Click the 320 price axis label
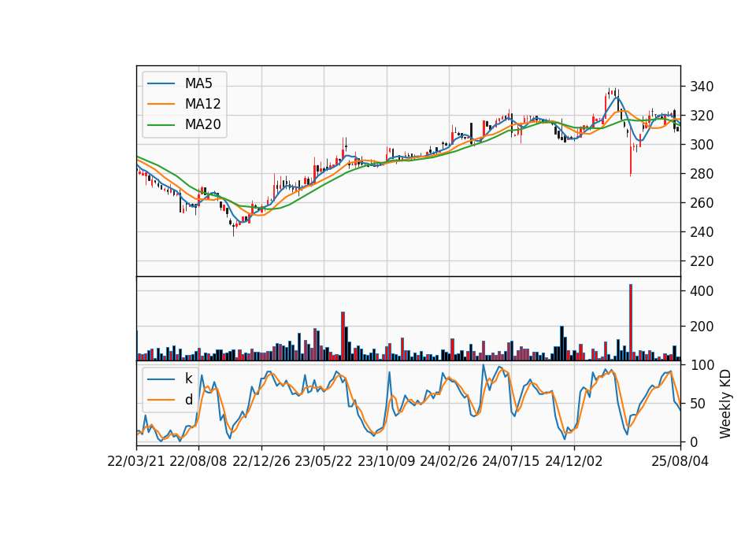756x543 pixels. (x=702, y=116)
